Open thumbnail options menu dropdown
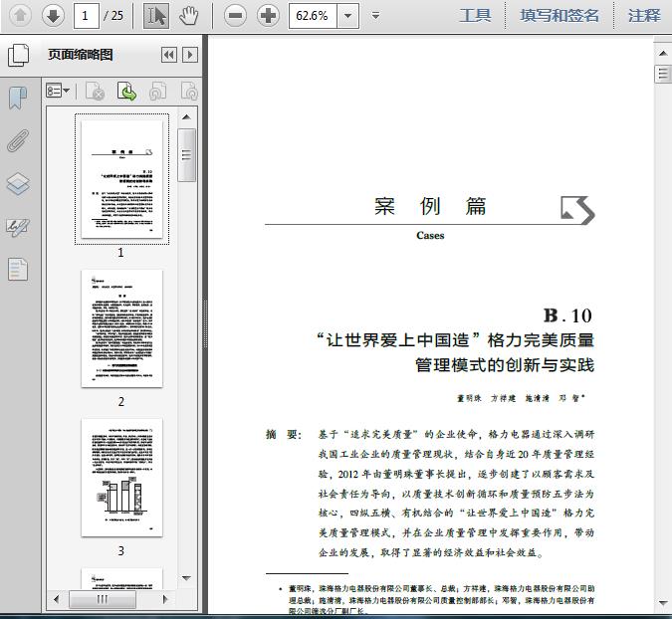 [x=58, y=91]
